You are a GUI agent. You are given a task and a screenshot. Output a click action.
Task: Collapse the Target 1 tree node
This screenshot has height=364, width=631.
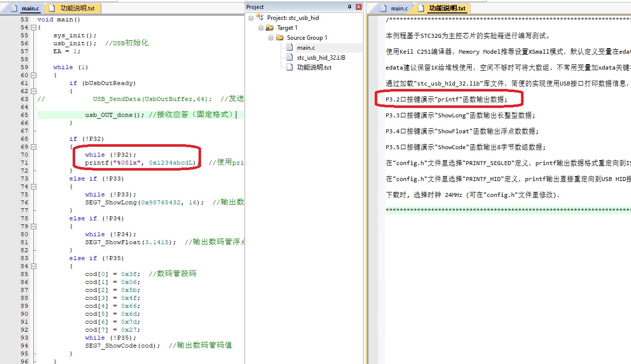coord(261,28)
